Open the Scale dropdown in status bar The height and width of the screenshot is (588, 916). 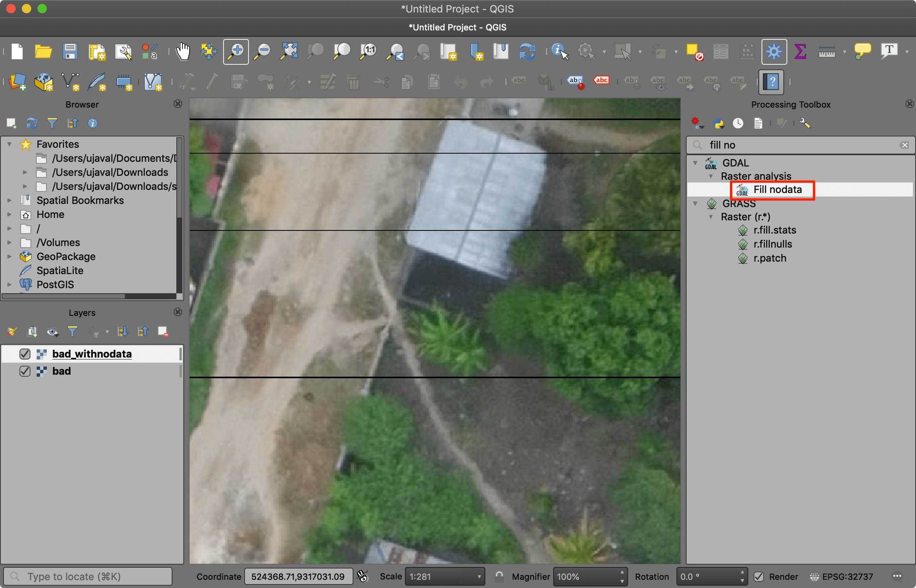click(479, 577)
